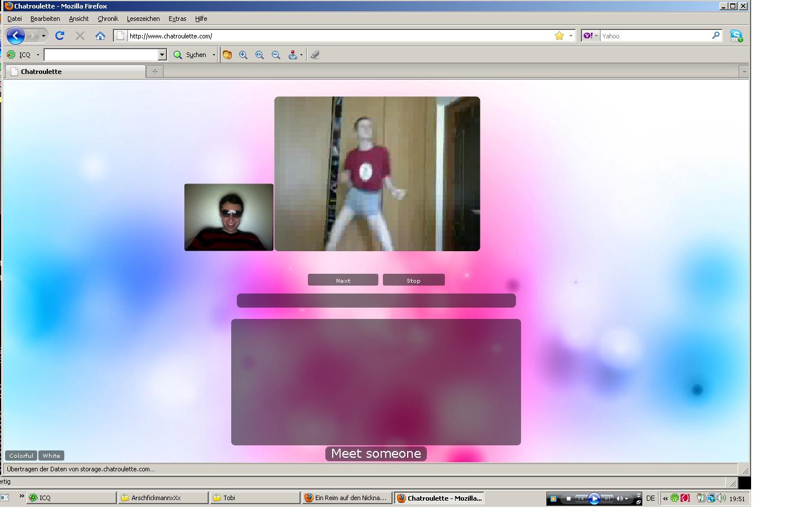This screenshot has width=812, height=508.
Task: Click the zoom out magnifier icon
Action: click(276, 55)
